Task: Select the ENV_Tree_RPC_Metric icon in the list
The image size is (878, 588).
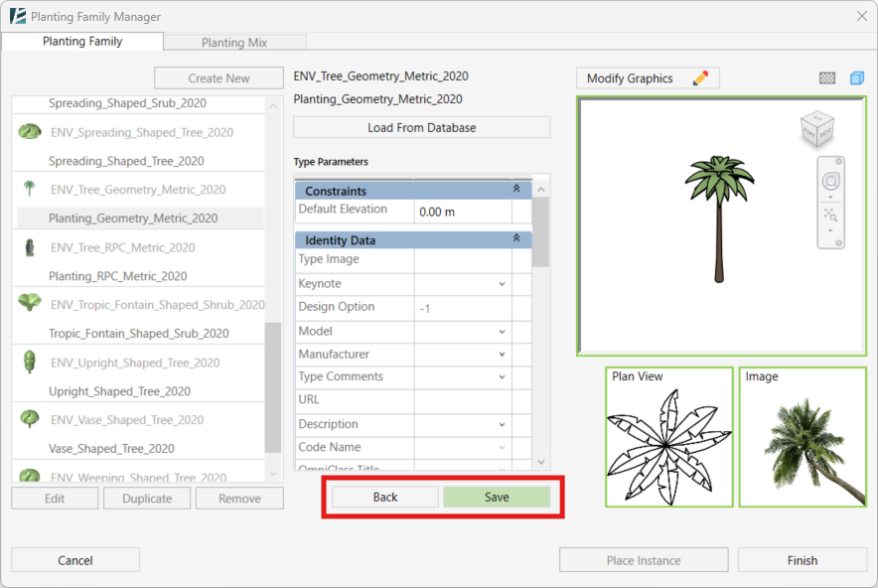Action: click(x=29, y=247)
